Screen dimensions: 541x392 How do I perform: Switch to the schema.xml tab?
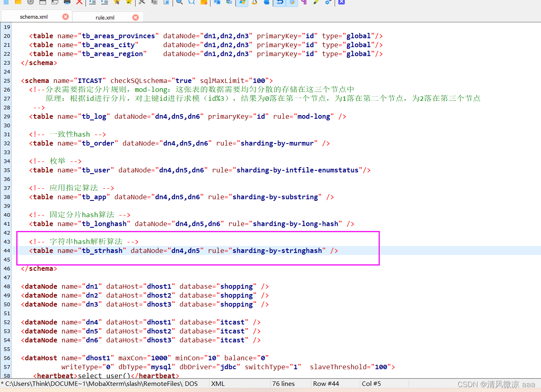[34, 17]
